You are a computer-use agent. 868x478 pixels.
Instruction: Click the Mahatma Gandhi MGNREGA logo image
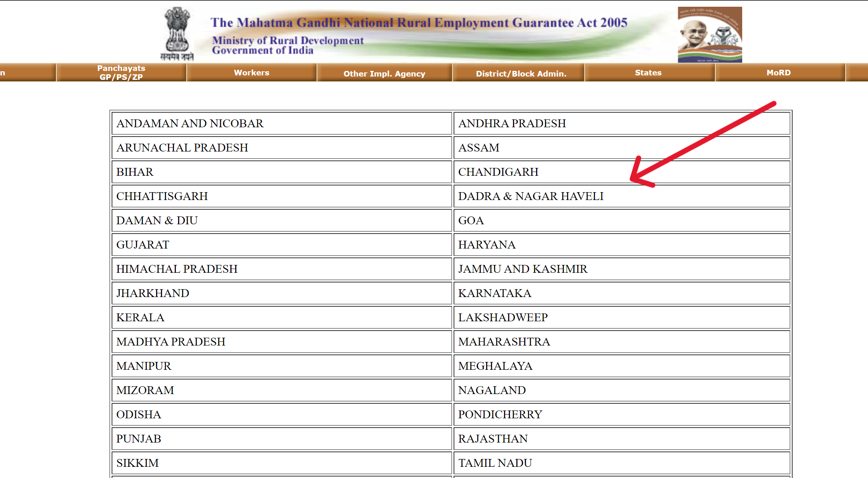710,35
